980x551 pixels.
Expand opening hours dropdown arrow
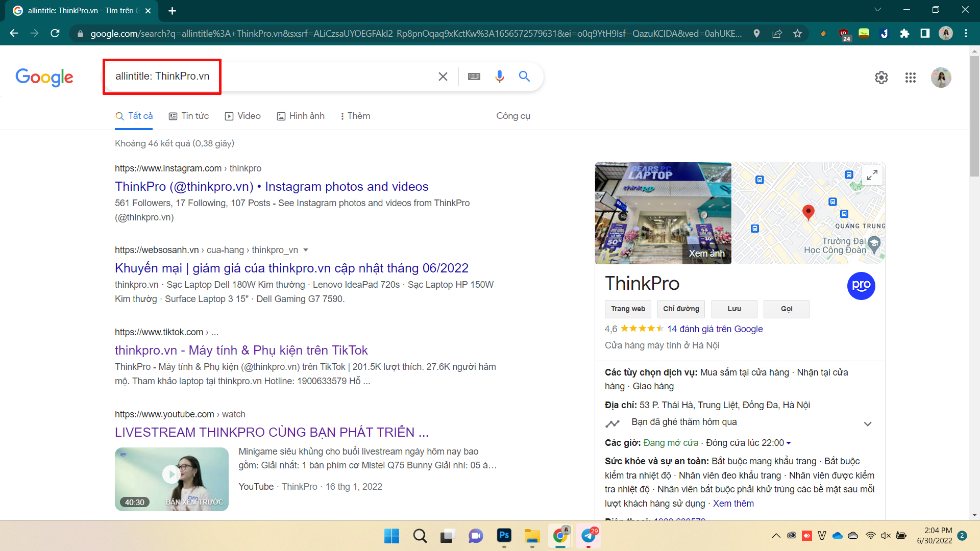tap(789, 443)
